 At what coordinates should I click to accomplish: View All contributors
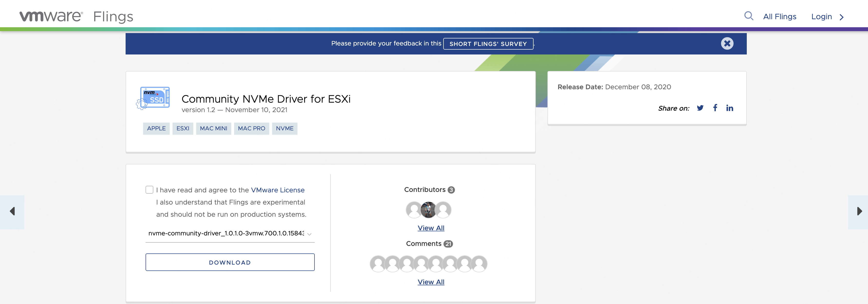pos(431,228)
